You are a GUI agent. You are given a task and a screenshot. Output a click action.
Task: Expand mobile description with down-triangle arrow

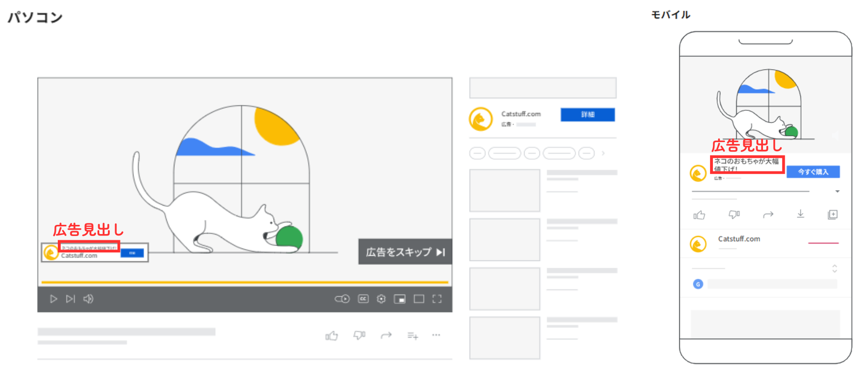[x=837, y=192]
